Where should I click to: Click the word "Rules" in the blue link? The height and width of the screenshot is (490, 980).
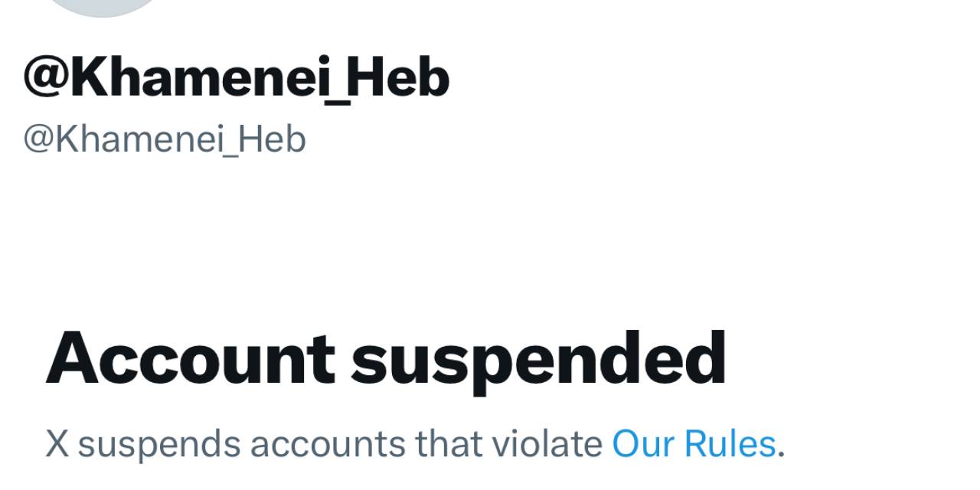click(729, 444)
